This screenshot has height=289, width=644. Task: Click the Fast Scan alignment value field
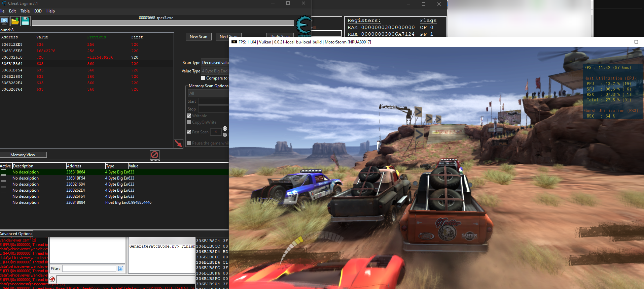(x=216, y=132)
